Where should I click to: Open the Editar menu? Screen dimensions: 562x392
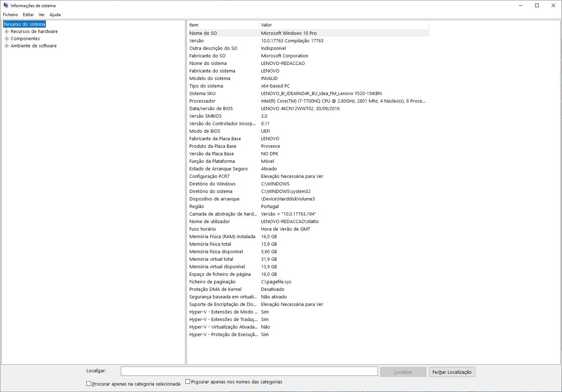[x=28, y=15]
